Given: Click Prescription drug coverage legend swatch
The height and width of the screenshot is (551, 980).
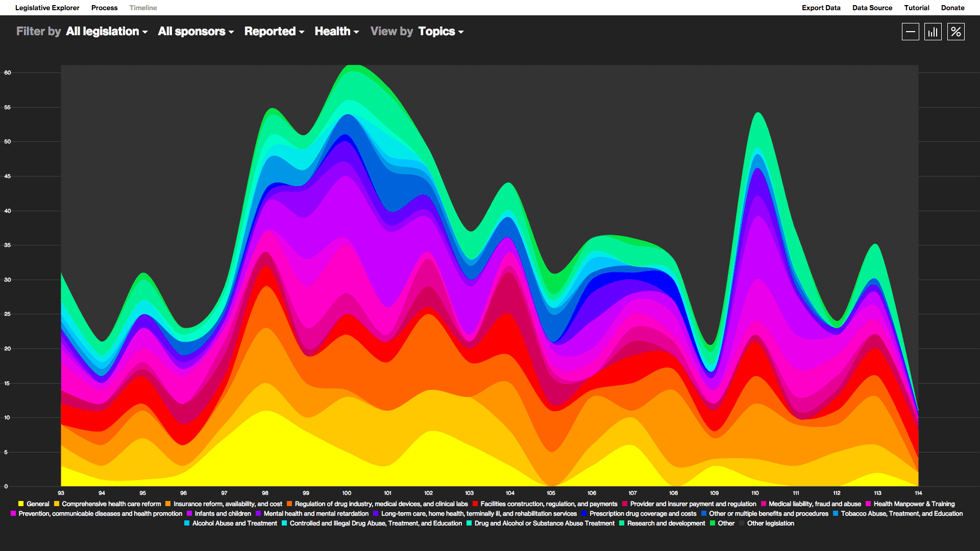Looking at the screenshot, I should point(584,513).
